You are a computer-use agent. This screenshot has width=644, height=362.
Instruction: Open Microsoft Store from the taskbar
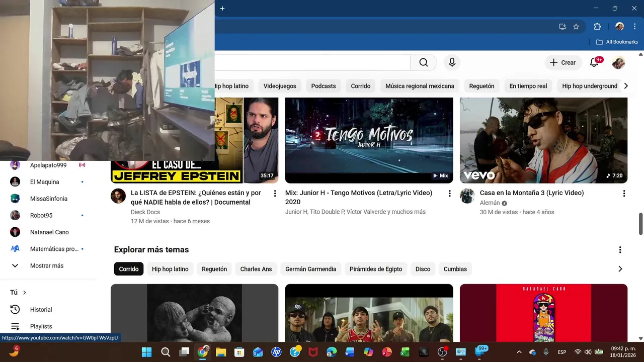point(239,352)
